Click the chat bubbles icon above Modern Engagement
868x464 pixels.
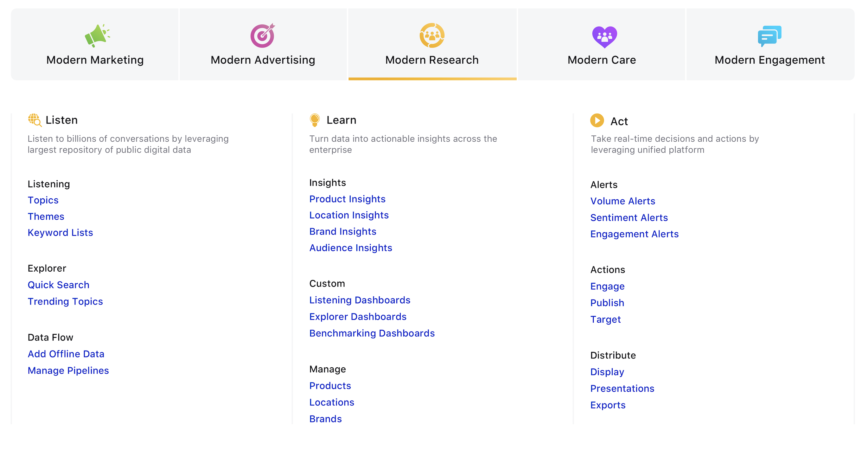770,36
